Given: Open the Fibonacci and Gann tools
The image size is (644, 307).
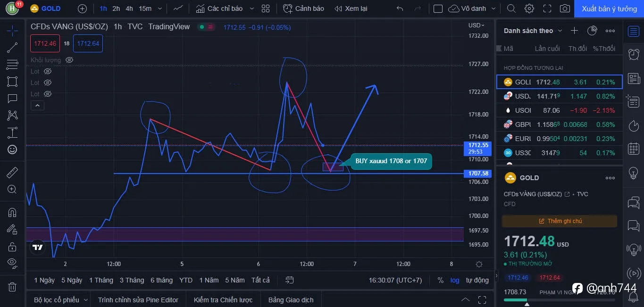Looking at the screenshot, I should click(x=12, y=65).
